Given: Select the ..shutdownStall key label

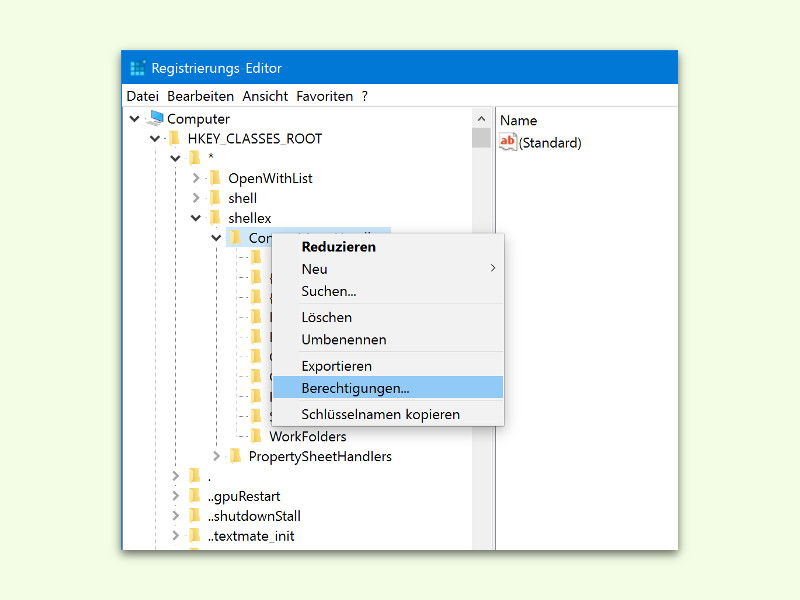Looking at the screenshot, I should tap(254, 516).
